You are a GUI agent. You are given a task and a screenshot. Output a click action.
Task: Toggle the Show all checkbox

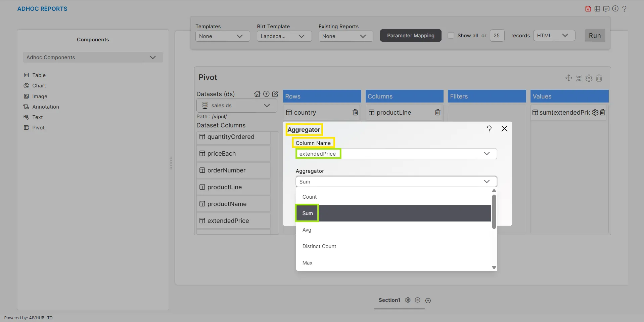(451, 36)
